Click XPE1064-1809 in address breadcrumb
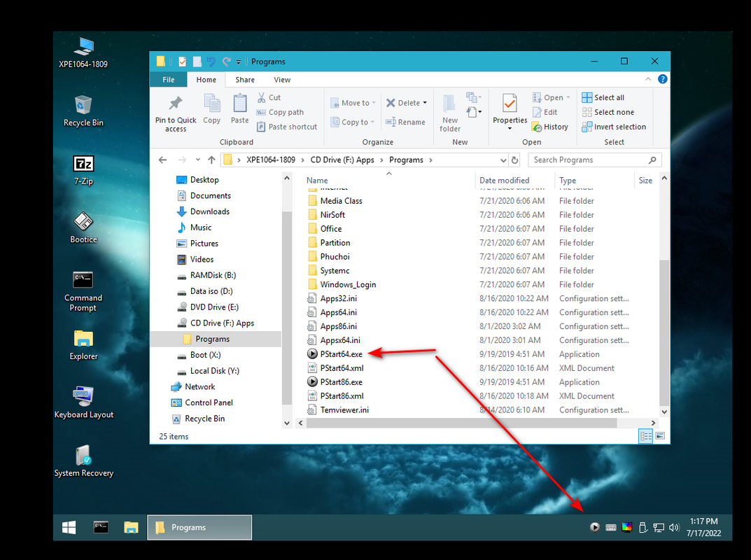The width and height of the screenshot is (751, 560). point(271,160)
